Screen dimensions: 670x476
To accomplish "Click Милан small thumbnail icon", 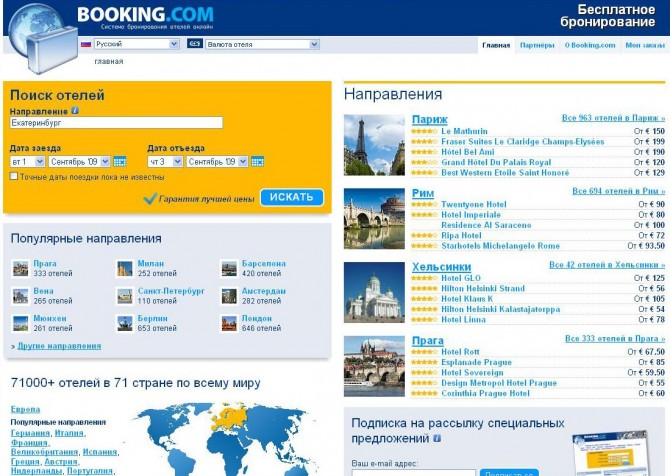I will tap(125, 268).
